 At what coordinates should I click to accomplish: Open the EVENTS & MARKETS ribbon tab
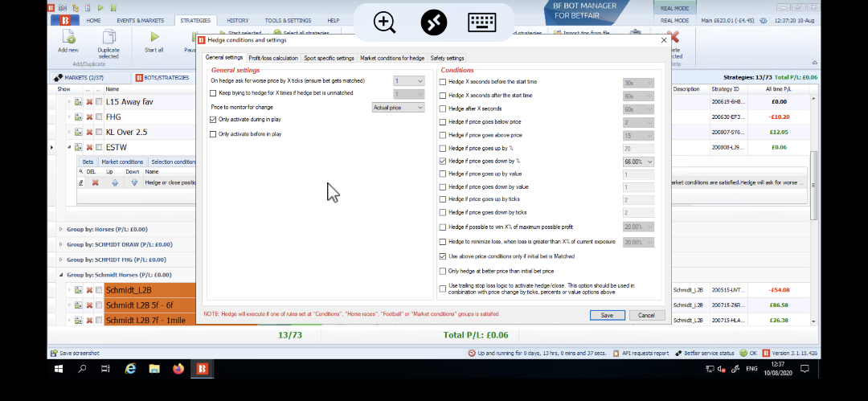click(141, 21)
